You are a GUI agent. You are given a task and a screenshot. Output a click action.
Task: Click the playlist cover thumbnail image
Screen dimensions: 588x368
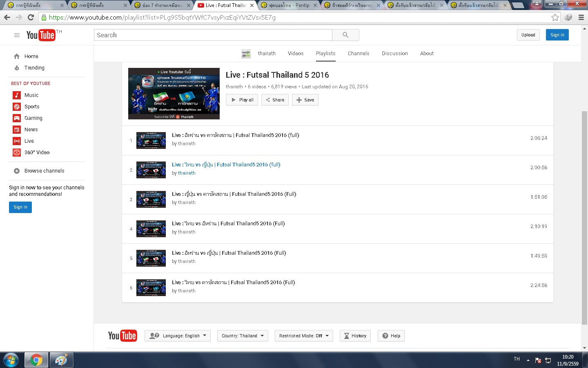pos(174,94)
